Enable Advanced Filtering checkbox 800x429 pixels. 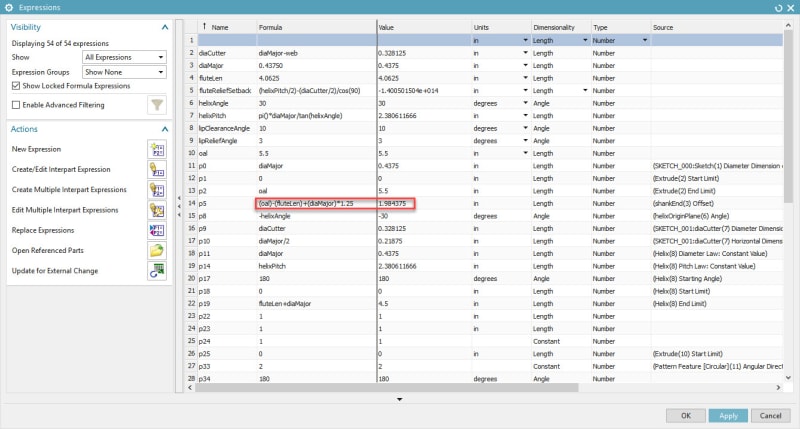pos(16,105)
